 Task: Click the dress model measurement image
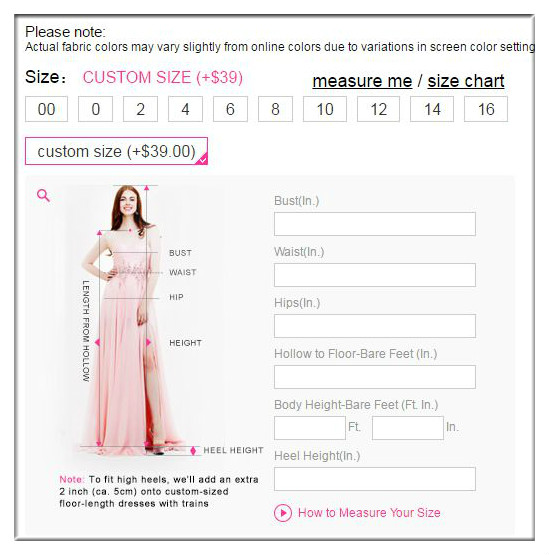[142, 320]
